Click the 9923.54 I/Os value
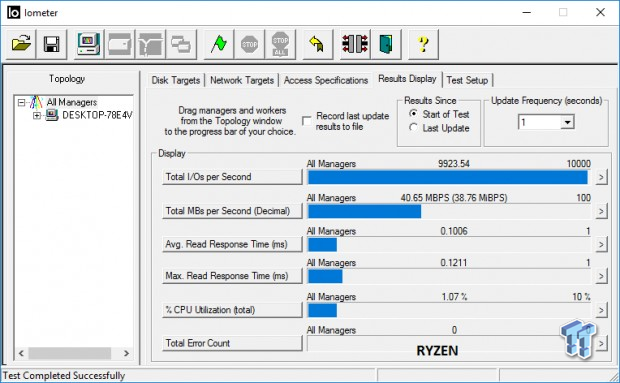The image size is (620, 383). [454, 164]
